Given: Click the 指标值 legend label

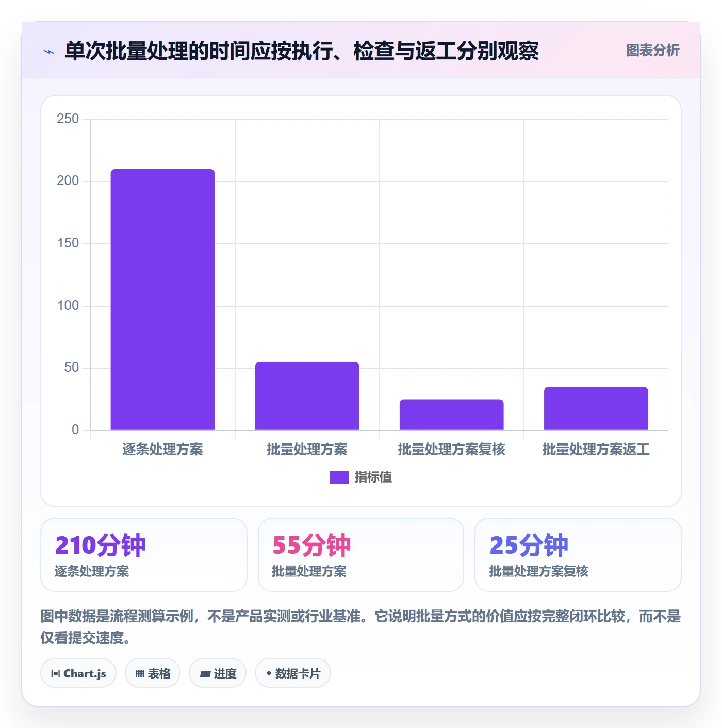Looking at the screenshot, I should pyautogui.click(x=373, y=477).
